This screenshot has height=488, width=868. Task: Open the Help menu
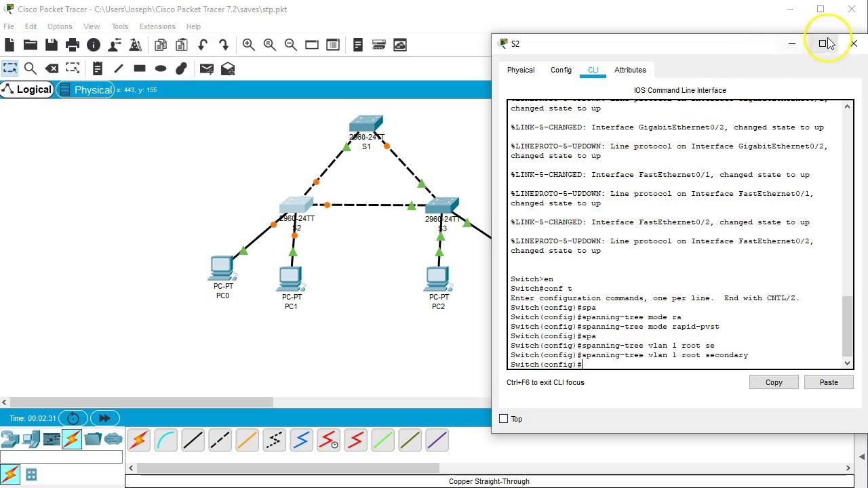pyautogui.click(x=193, y=26)
